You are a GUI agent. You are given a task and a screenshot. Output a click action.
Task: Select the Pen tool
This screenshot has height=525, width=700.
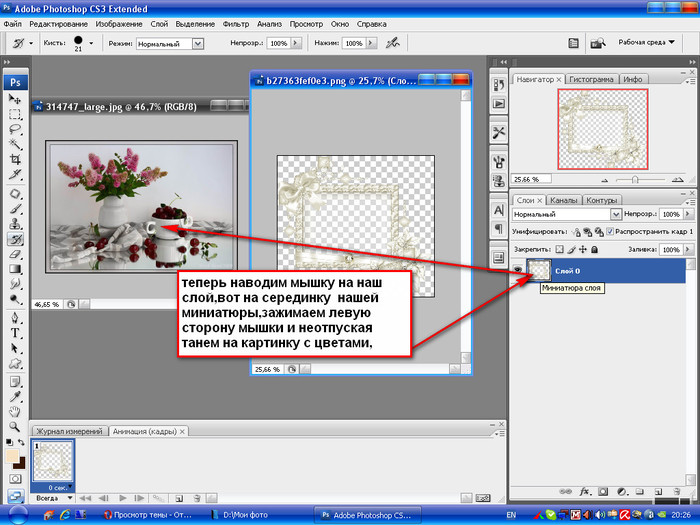(15, 318)
